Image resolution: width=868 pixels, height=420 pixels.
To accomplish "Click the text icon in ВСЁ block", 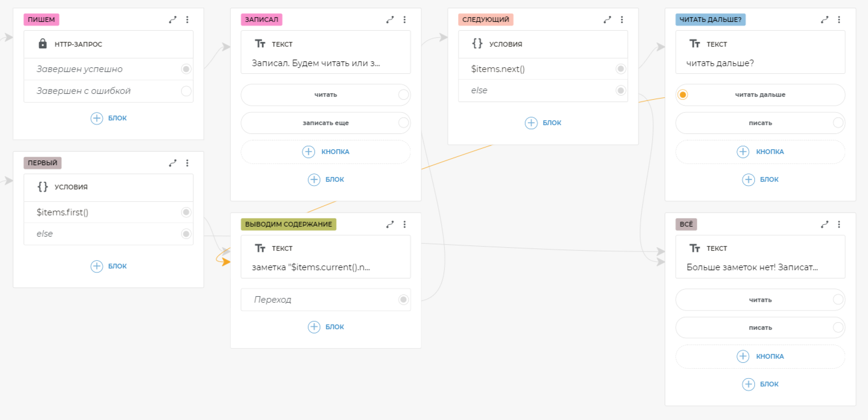I will pos(695,248).
